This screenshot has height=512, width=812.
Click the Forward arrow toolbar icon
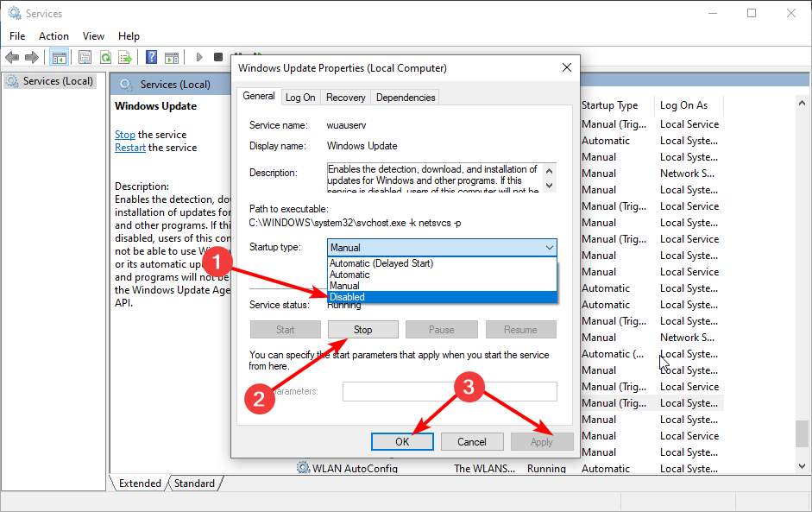point(32,57)
